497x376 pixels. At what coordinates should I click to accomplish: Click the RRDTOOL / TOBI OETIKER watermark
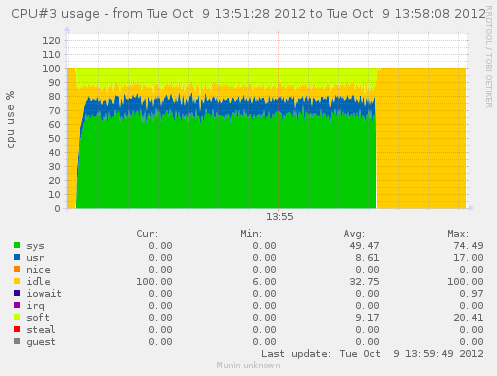tap(488, 57)
